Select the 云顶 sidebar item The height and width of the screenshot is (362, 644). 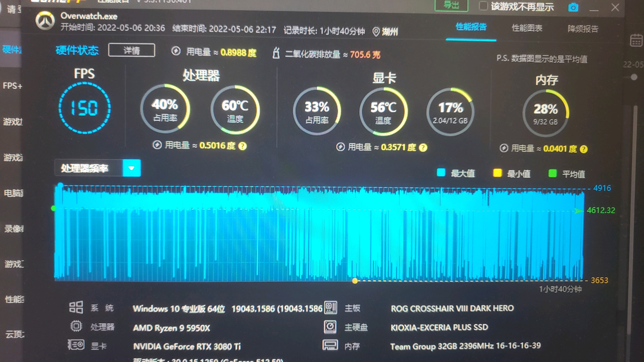[15, 334]
